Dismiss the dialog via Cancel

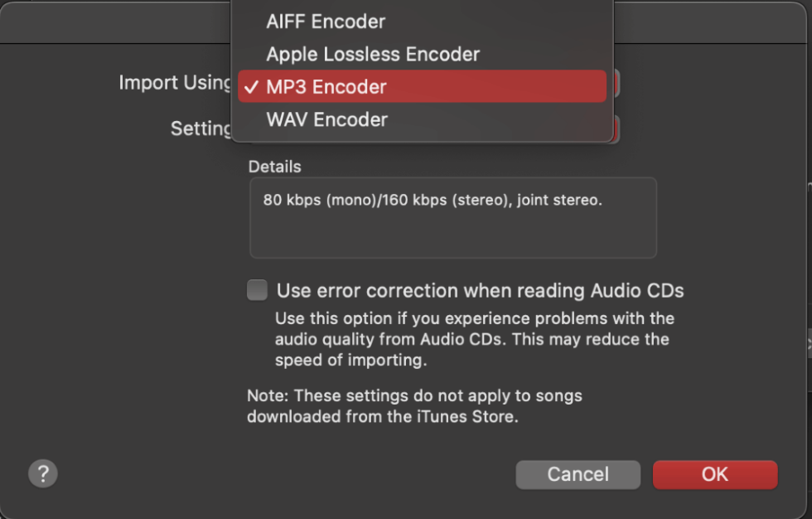[578, 474]
